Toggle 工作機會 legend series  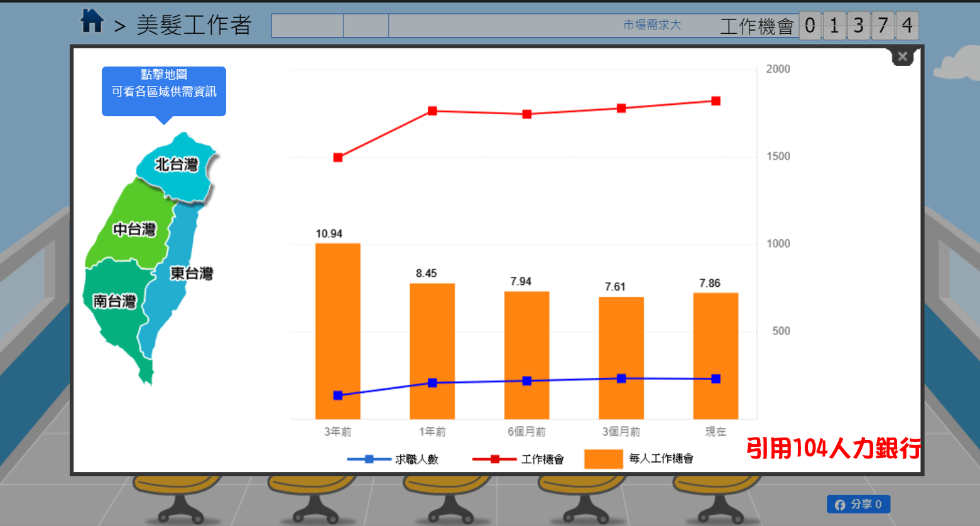(518, 459)
